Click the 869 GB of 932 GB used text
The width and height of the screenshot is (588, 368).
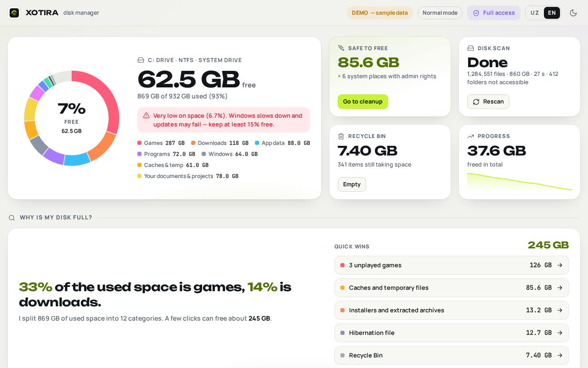coord(182,96)
